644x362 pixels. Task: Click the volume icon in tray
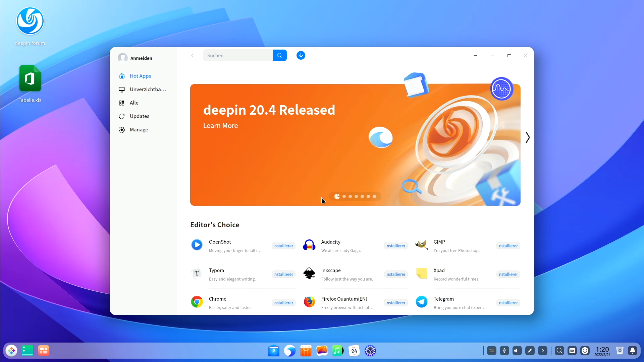coord(517,351)
